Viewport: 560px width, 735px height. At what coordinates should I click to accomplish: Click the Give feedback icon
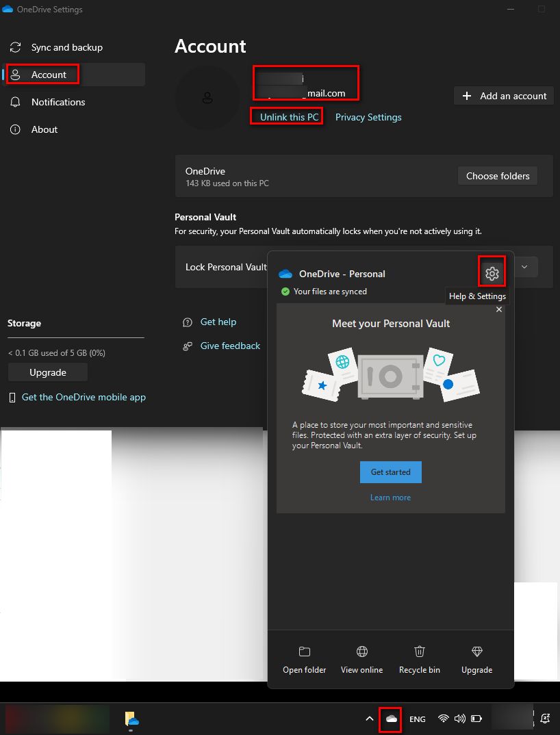[x=188, y=346]
